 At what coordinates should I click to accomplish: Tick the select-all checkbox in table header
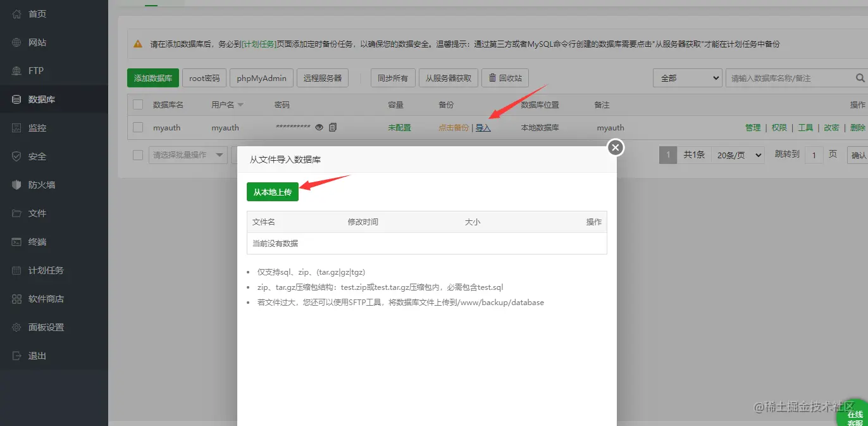tap(138, 104)
